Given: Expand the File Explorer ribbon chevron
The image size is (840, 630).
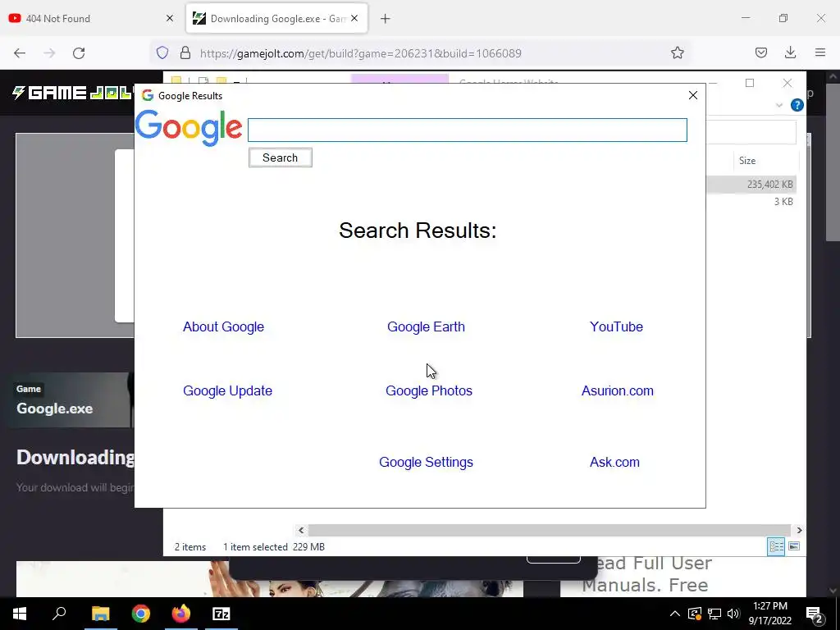Looking at the screenshot, I should tap(779, 106).
